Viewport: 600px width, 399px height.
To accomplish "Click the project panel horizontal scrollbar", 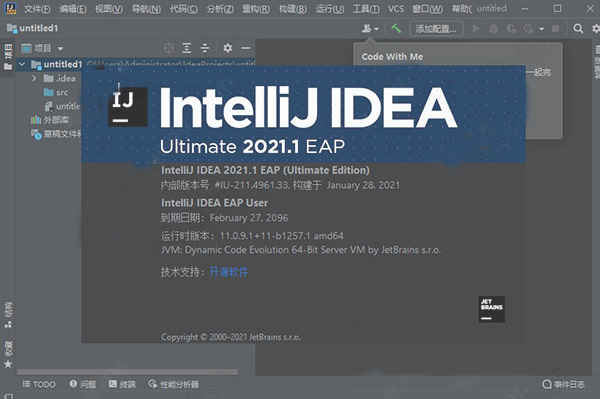I will pos(127,372).
